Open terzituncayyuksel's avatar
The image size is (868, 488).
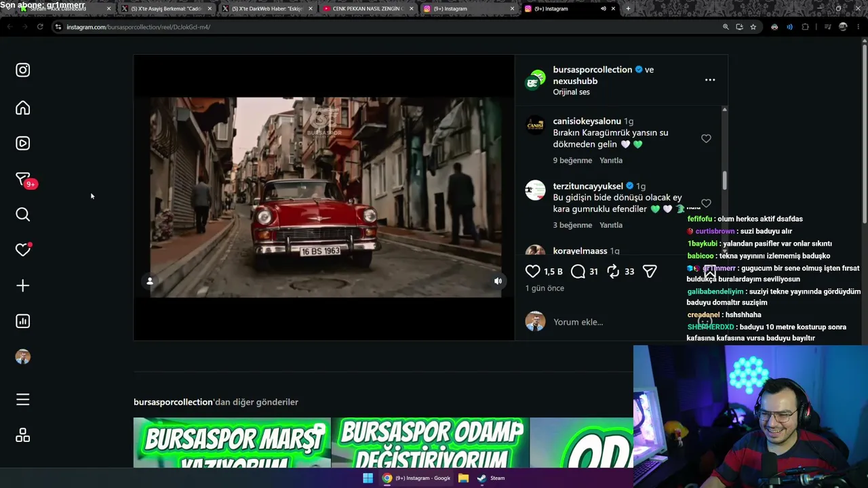(x=535, y=190)
